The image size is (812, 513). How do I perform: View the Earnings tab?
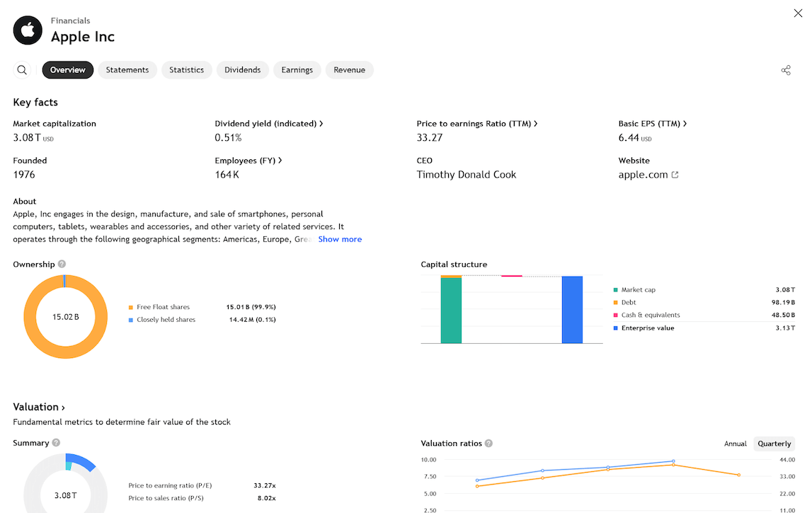[x=297, y=70]
